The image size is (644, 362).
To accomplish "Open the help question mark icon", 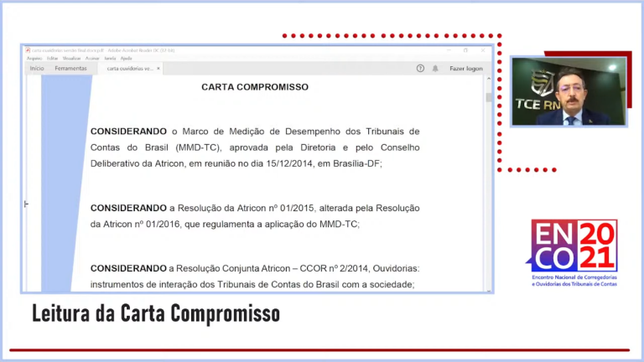I will (420, 69).
